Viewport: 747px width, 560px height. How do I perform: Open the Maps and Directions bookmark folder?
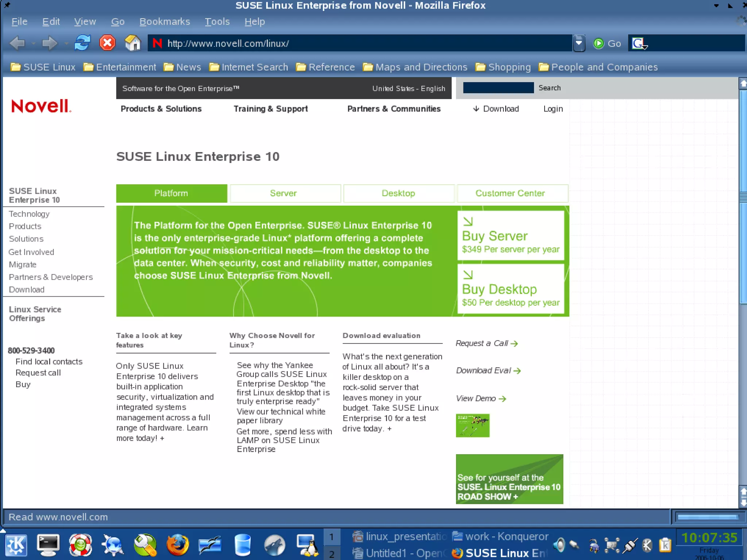415,67
